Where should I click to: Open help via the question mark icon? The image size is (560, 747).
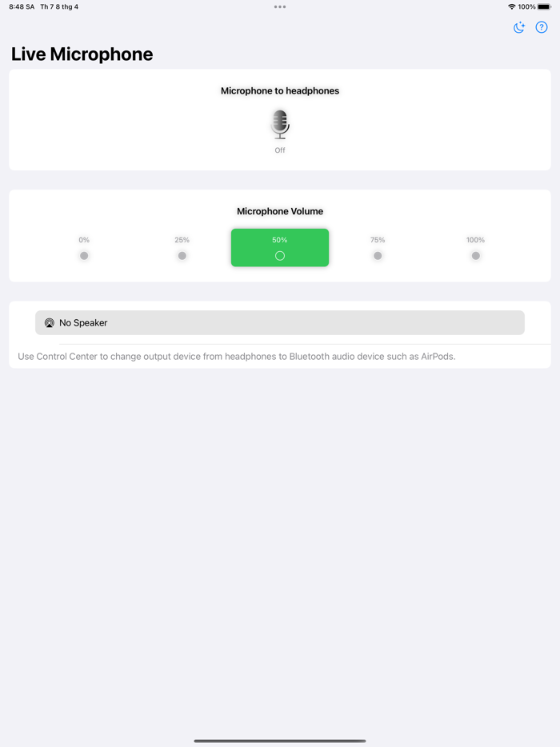click(542, 27)
